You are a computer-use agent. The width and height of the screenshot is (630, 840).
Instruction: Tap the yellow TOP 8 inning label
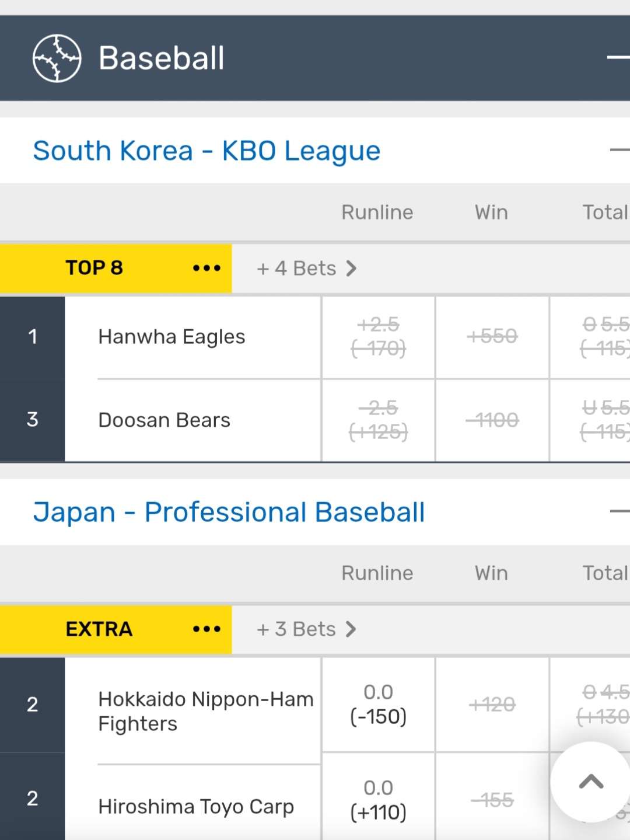tap(94, 268)
